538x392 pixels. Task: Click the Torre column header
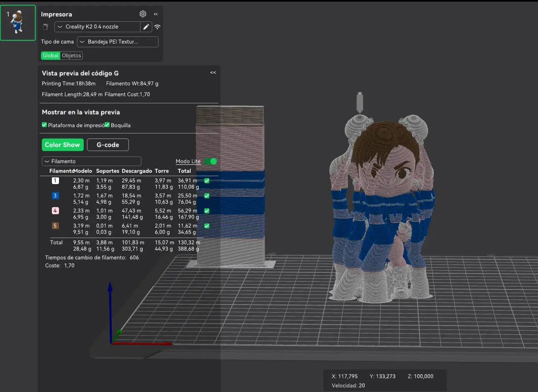162,171
